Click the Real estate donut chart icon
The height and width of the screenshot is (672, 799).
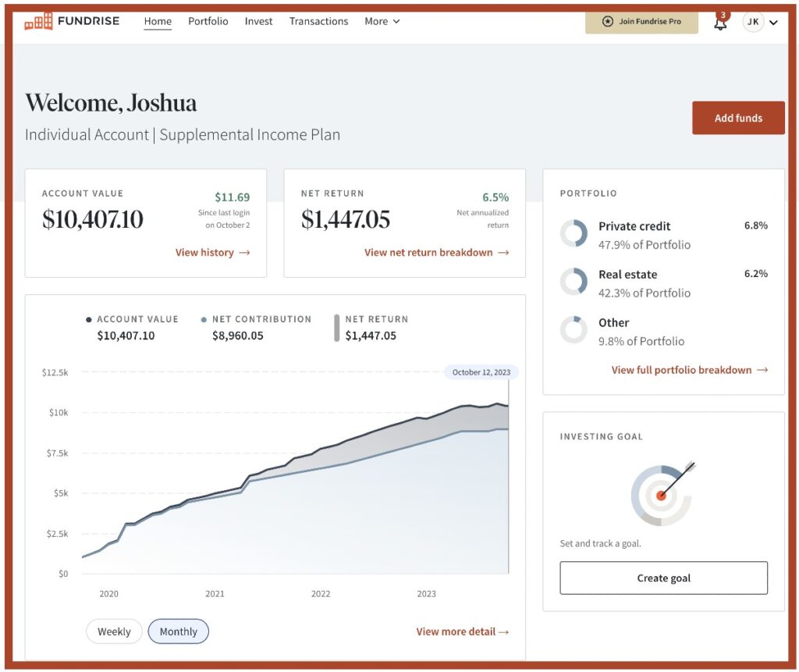coord(574,283)
